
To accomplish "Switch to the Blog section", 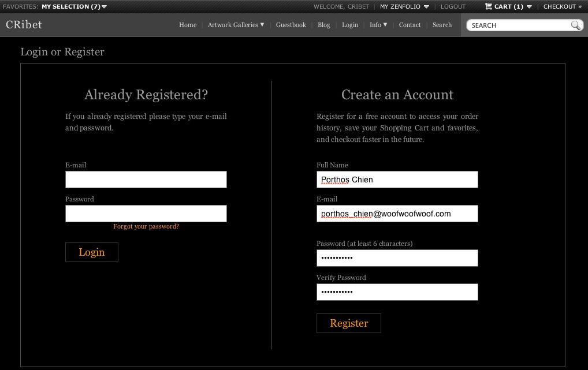I will [x=323, y=25].
